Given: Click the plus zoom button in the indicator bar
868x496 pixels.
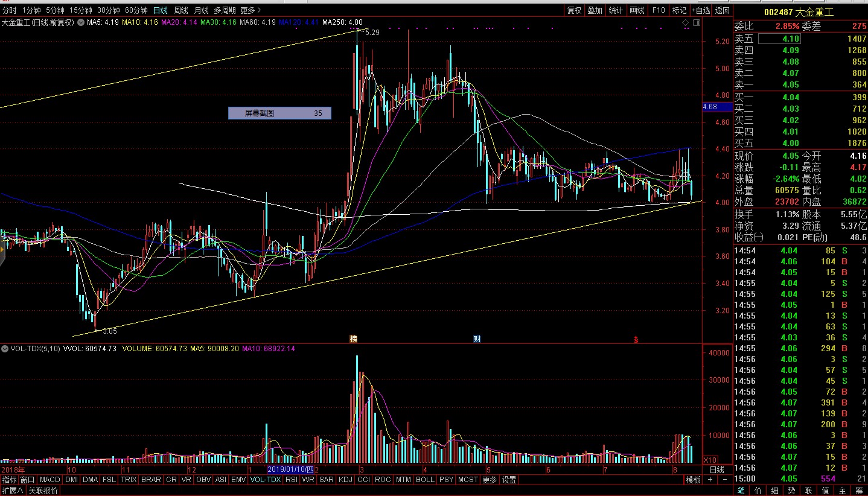Looking at the screenshot, I should click(710, 480).
